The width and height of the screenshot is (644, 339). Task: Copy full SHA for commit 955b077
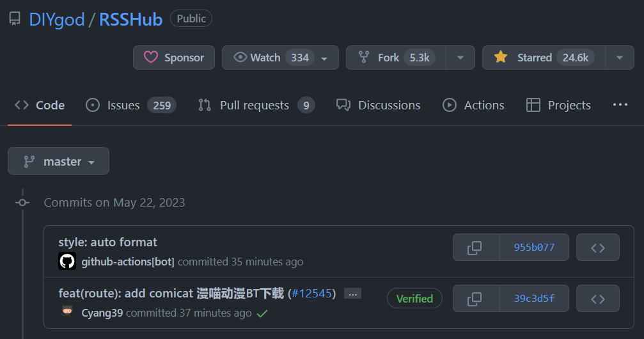click(475, 248)
